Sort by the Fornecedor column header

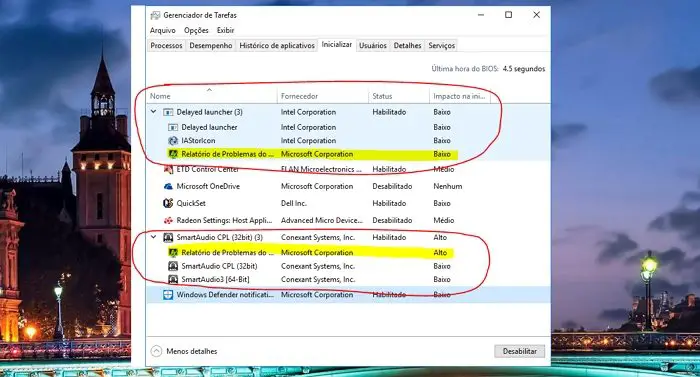(299, 96)
